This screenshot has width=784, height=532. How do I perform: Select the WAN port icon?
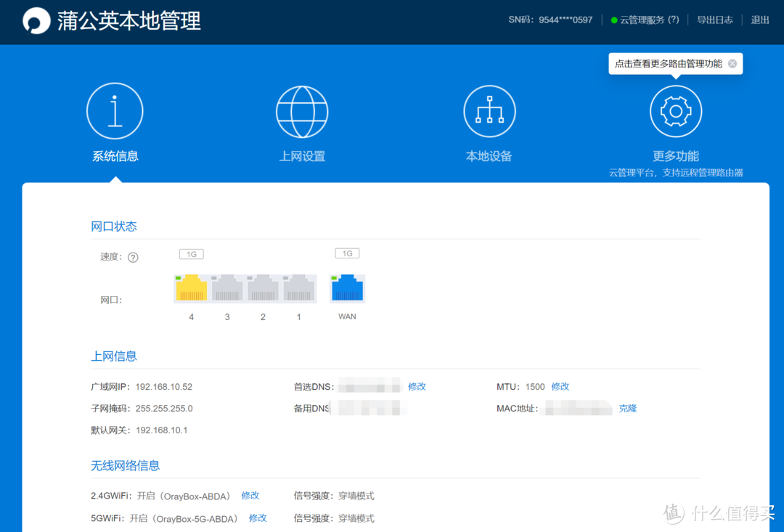point(347,287)
